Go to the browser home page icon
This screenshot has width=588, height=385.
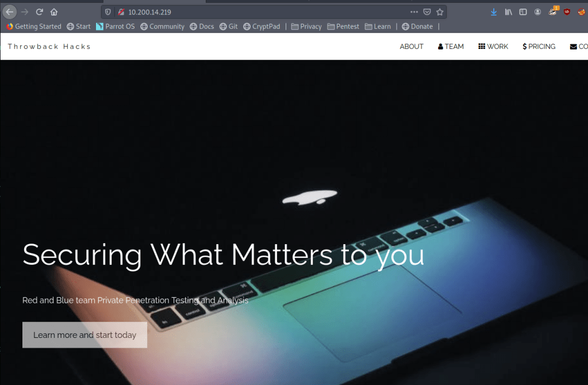[54, 12]
